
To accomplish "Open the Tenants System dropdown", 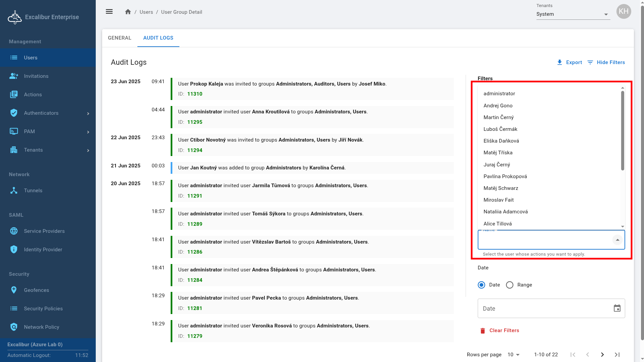I will point(573,14).
